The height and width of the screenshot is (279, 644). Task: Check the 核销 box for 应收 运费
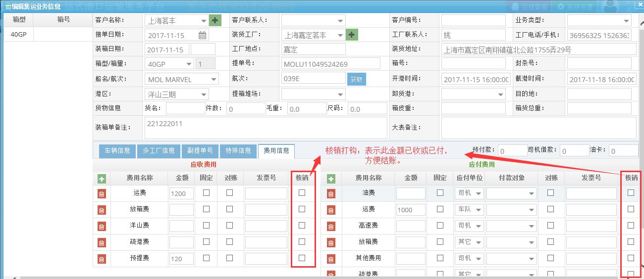(x=302, y=193)
